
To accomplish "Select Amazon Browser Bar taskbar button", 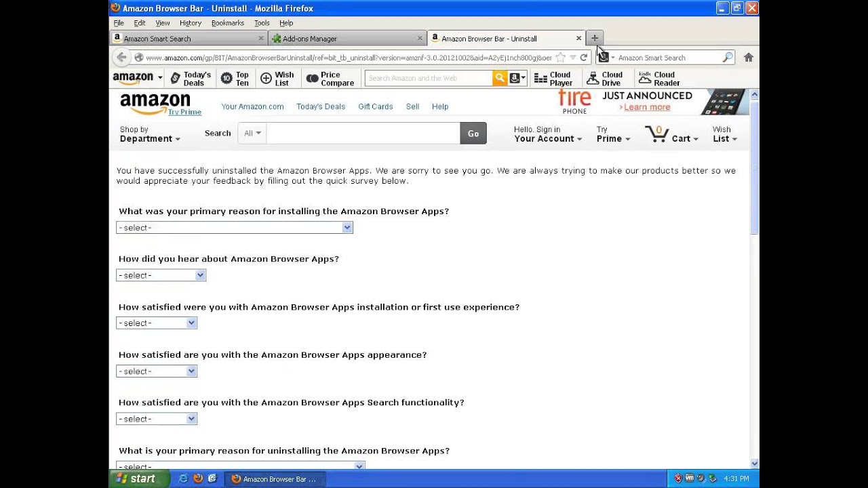I will pyautogui.click(x=275, y=479).
